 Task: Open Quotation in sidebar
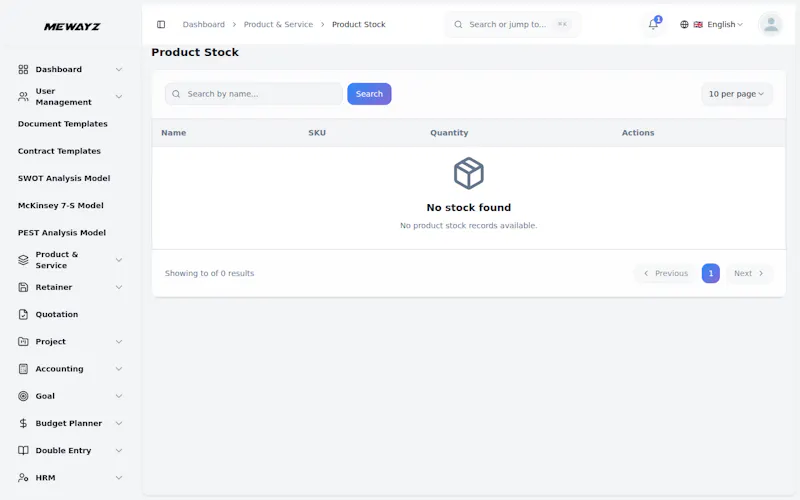point(57,314)
